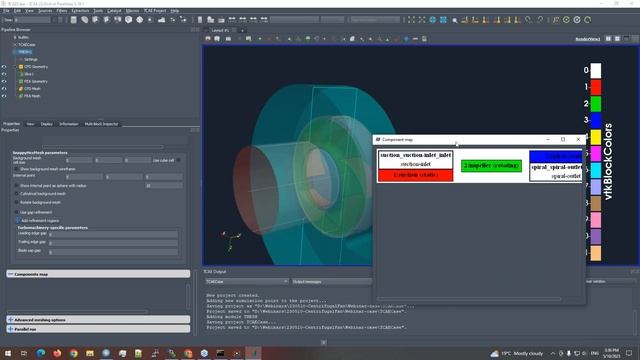Select TMESH1 node in Pipeline Browser
The image size is (640, 360).
(x=25, y=52)
